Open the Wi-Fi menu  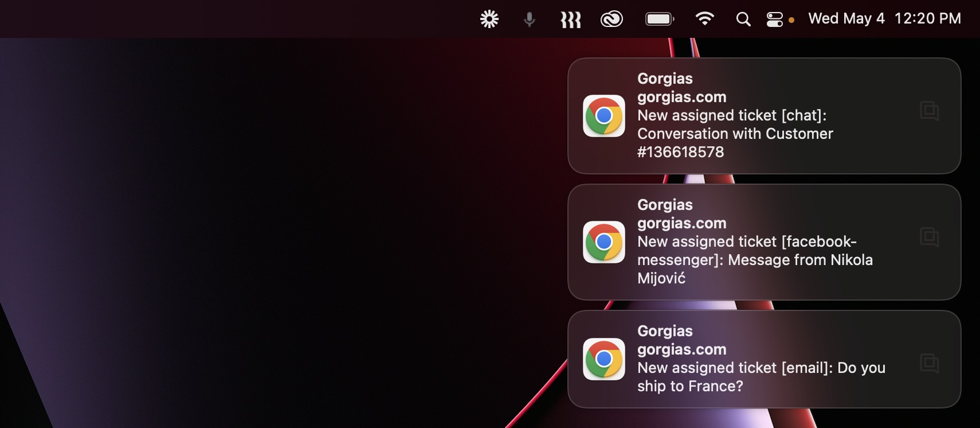[x=704, y=19]
